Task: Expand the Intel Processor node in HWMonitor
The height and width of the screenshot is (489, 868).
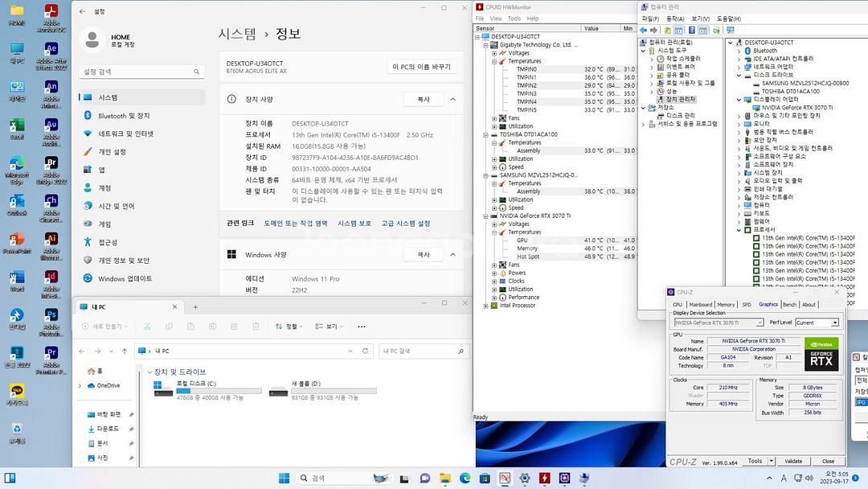Action: pos(485,305)
